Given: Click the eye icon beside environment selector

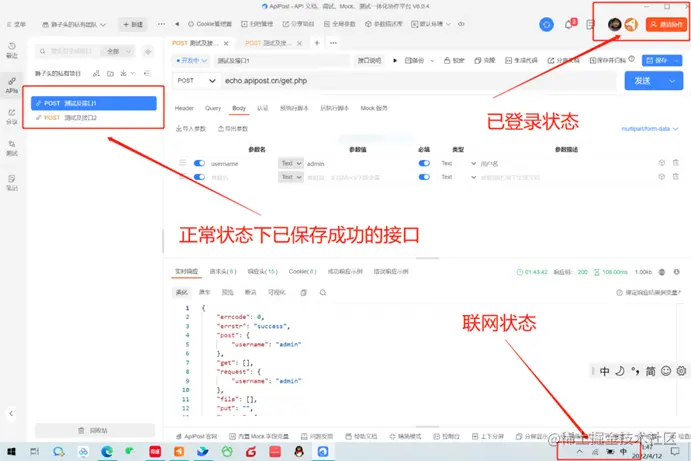Looking at the screenshot, I should (x=461, y=24).
